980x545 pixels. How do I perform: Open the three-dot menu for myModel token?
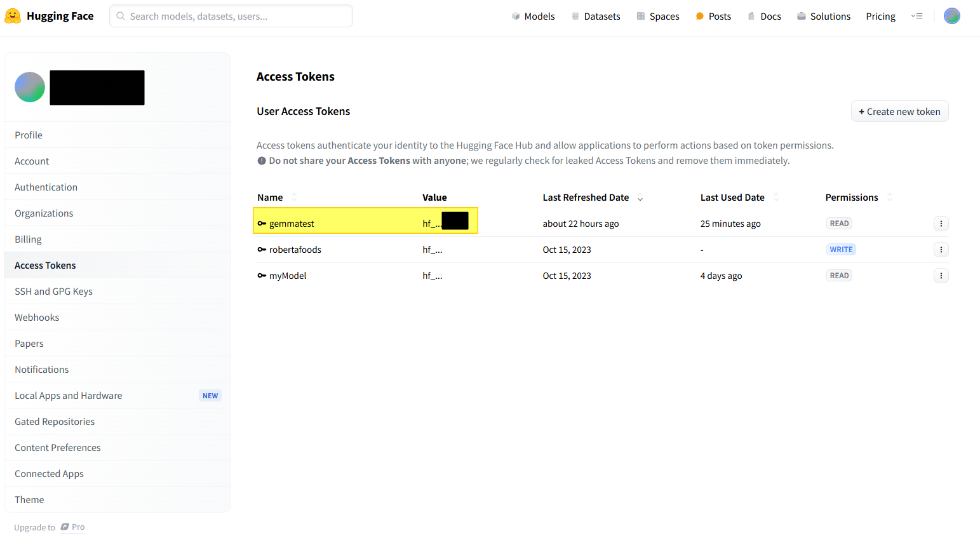click(x=941, y=276)
